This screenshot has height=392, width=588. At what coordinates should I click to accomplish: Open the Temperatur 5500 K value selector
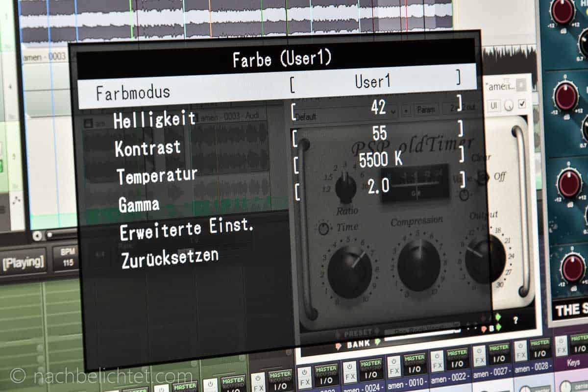pyautogui.click(x=379, y=160)
